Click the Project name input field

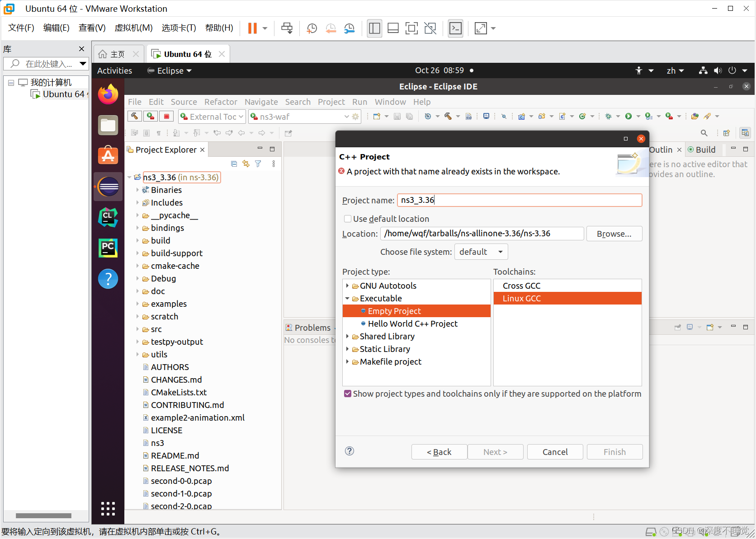click(x=520, y=200)
